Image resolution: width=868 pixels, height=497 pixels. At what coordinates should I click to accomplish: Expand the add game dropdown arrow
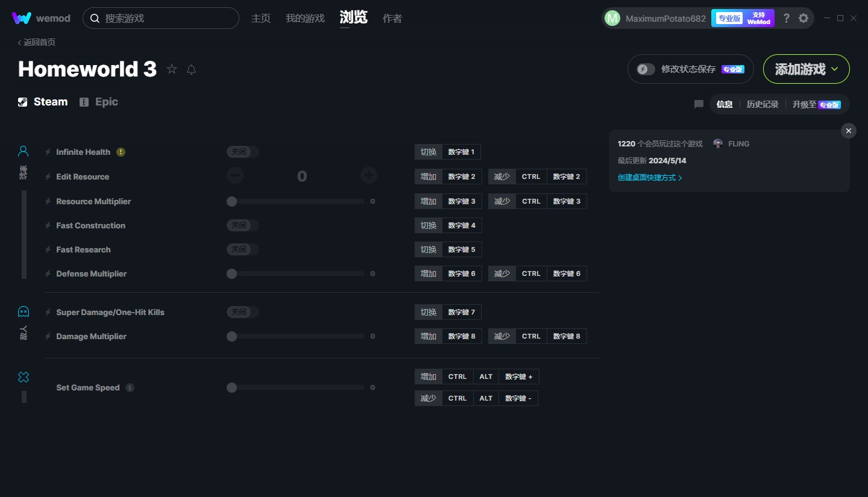835,69
